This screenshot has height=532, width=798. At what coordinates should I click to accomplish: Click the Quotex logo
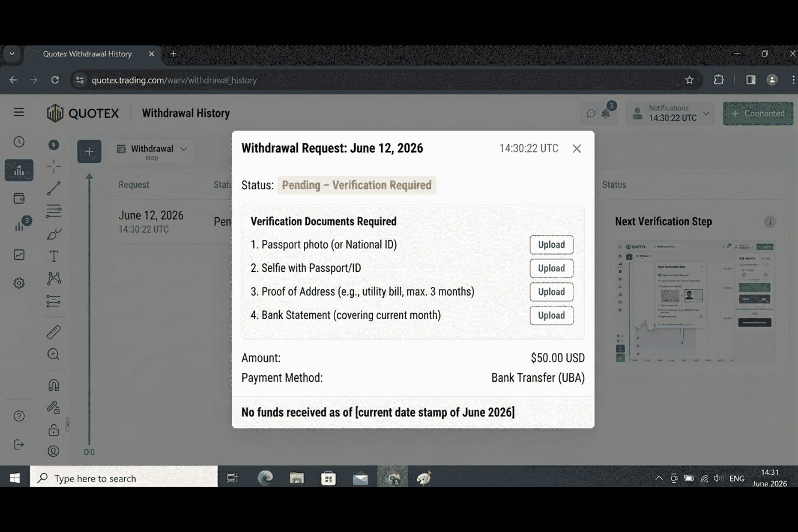(x=83, y=113)
